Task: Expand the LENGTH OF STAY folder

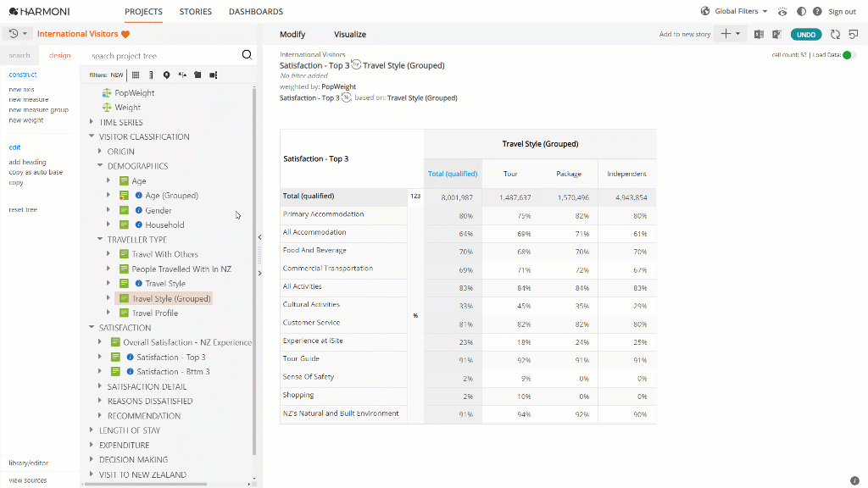Action: click(x=92, y=430)
